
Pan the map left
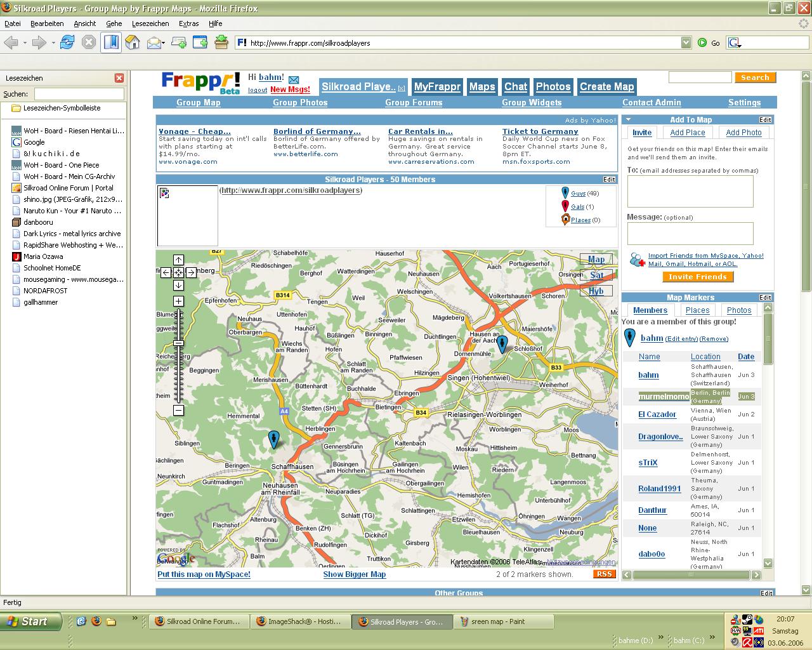(166, 272)
